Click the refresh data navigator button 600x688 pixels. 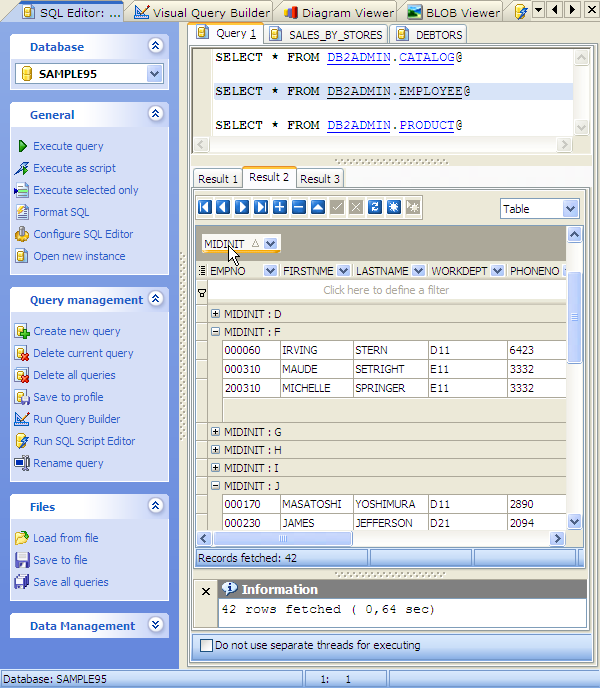coord(375,207)
